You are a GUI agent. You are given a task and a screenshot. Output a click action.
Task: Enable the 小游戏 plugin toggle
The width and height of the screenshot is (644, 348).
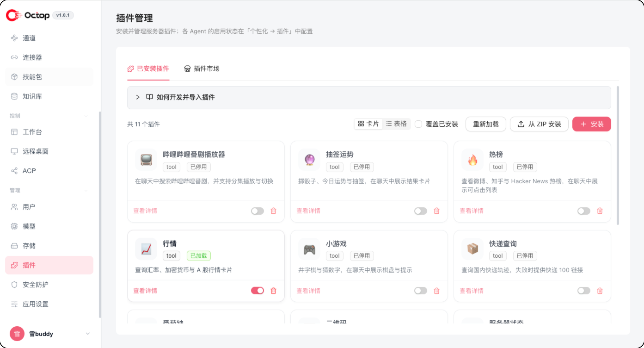coord(421,291)
